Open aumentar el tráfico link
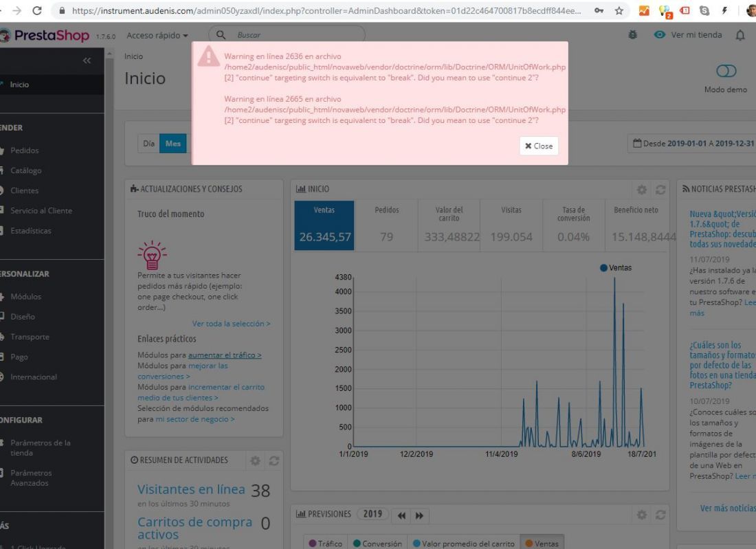 pyautogui.click(x=225, y=355)
